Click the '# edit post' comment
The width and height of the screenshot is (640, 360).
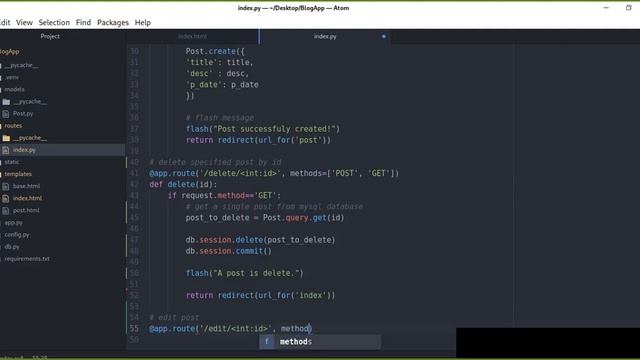174,318
